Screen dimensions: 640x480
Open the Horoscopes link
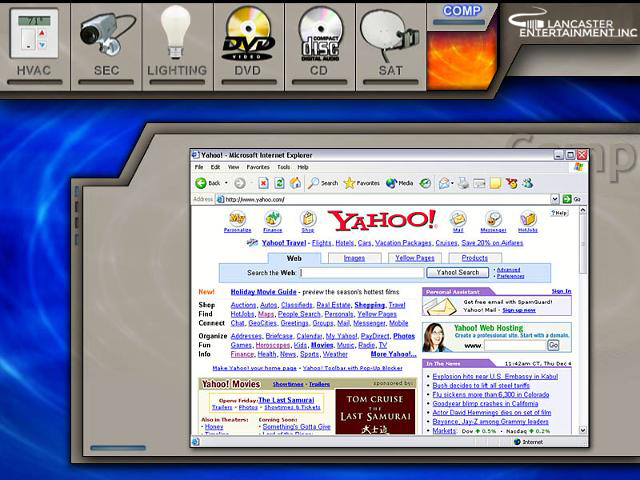tap(273, 345)
